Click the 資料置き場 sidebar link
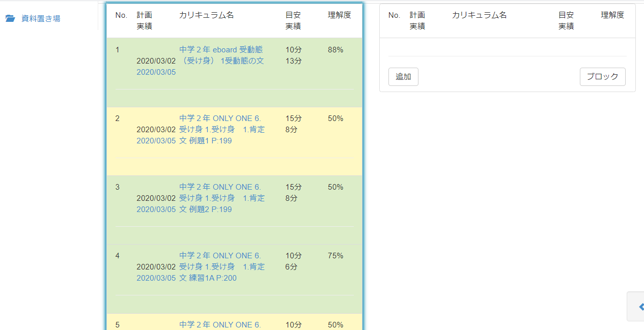This screenshot has width=644, height=330. (x=41, y=18)
